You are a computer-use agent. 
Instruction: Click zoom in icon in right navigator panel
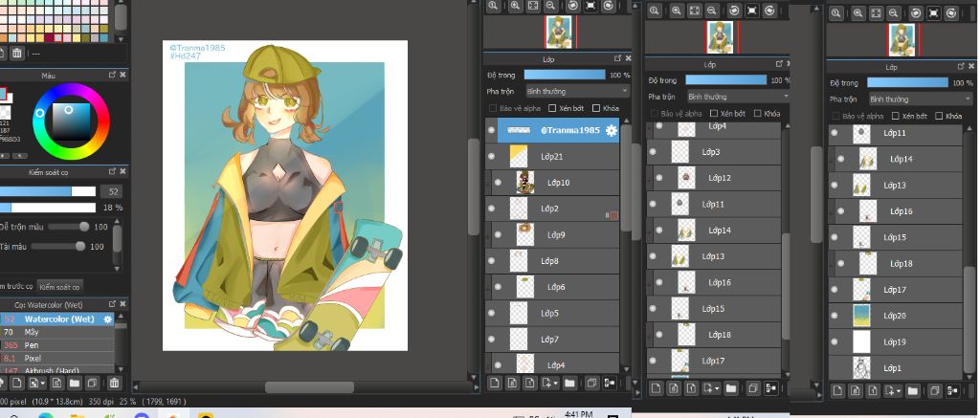(858, 12)
